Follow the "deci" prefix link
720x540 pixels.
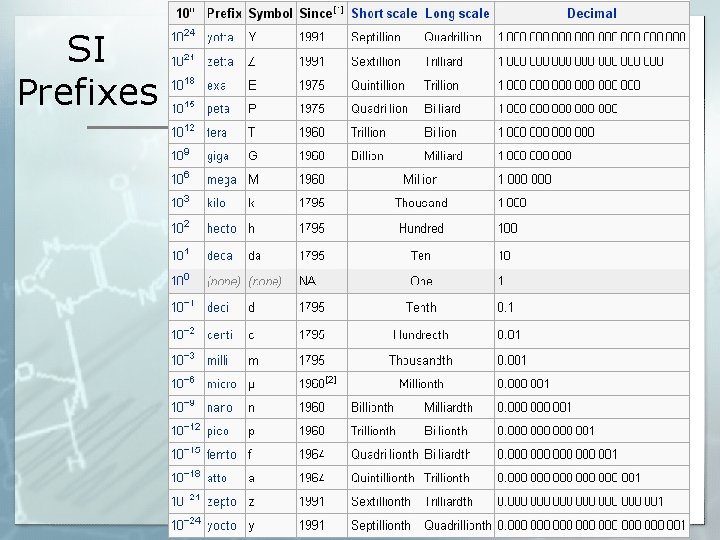(x=218, y=307)
